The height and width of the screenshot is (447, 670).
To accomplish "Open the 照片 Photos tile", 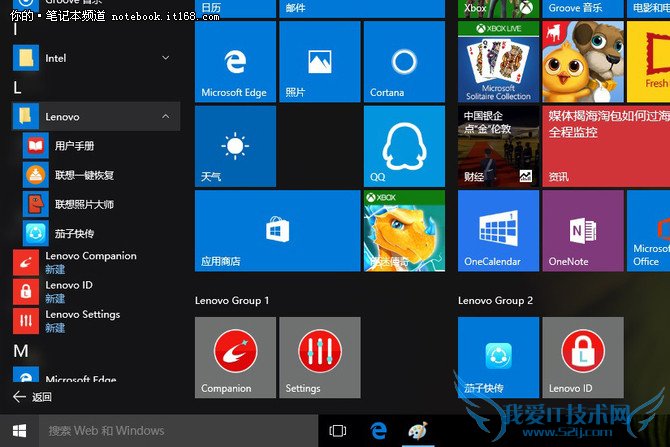I will (x=320, y=62).
